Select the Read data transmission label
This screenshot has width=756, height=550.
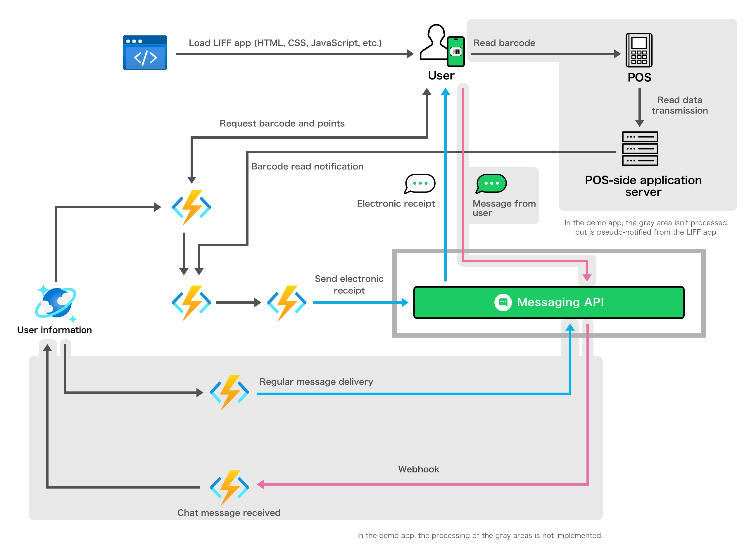click(x=679, y=105)
